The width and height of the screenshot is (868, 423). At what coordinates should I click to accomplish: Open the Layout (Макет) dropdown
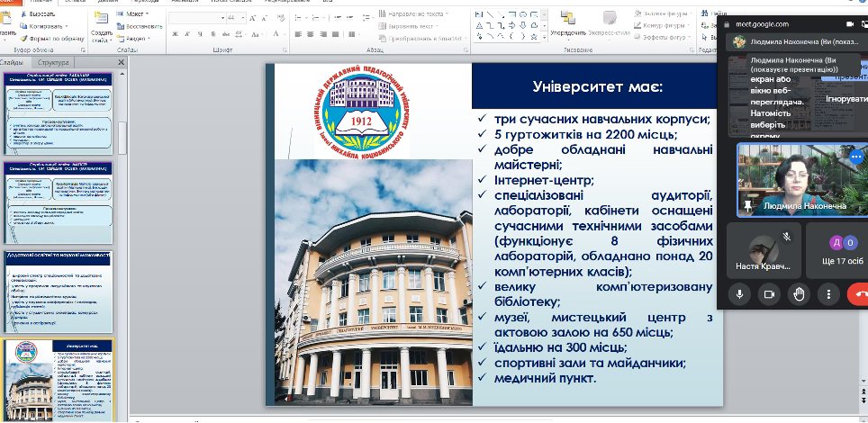click(133, 13)
